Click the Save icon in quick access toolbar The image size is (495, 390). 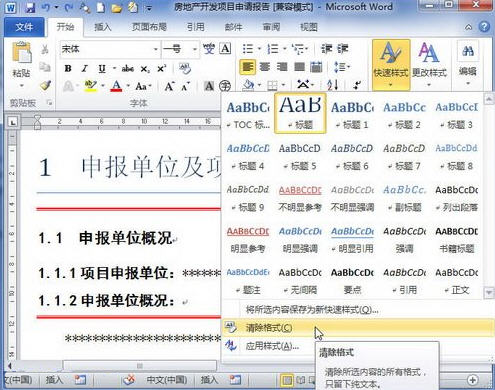tap(31, 8)
